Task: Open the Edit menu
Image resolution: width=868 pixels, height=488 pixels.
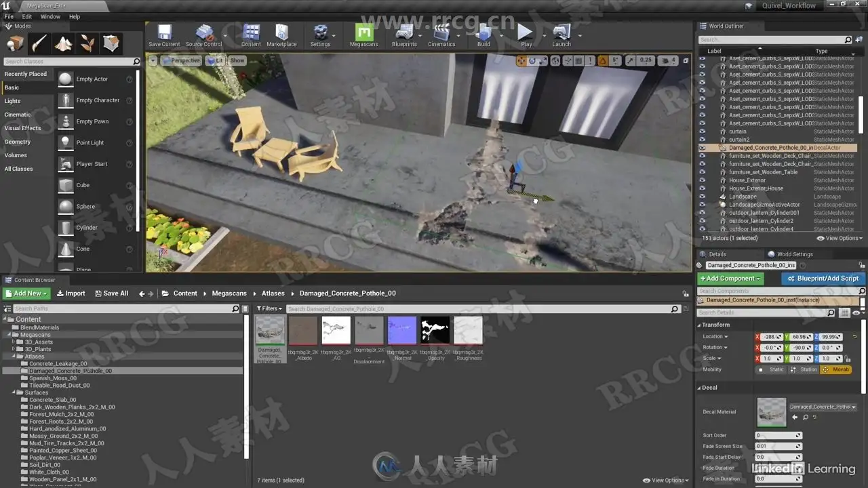Action: point(27,16)
